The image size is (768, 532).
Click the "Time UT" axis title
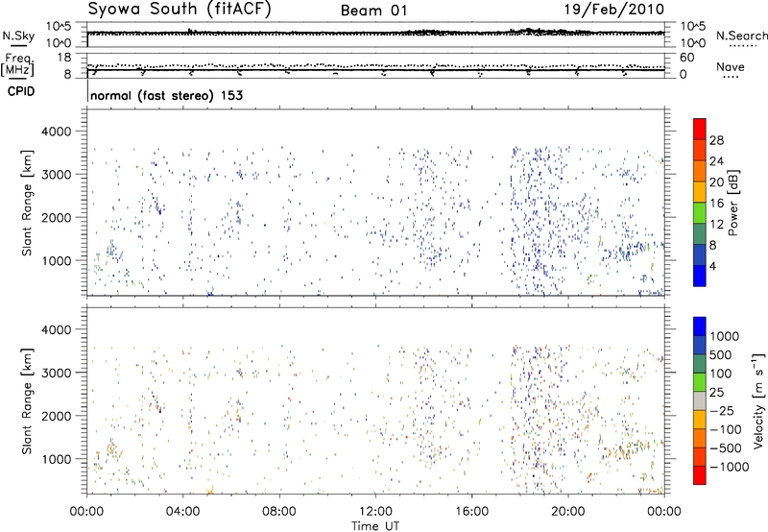(x=375, y=526)
